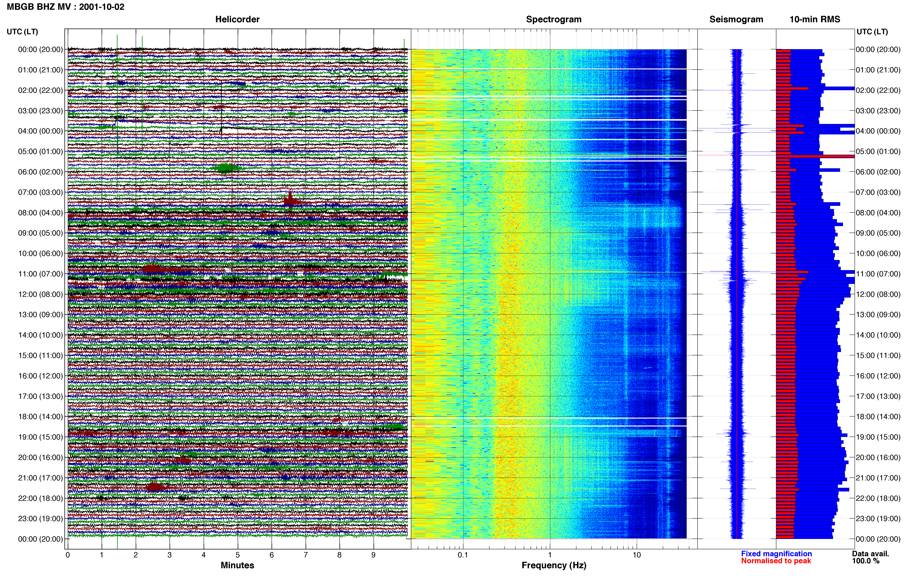The width and height of the screenshot is (924, 578).
Task: Click the left time label "17:00 (13:00)"
Action: pos(41,396)
